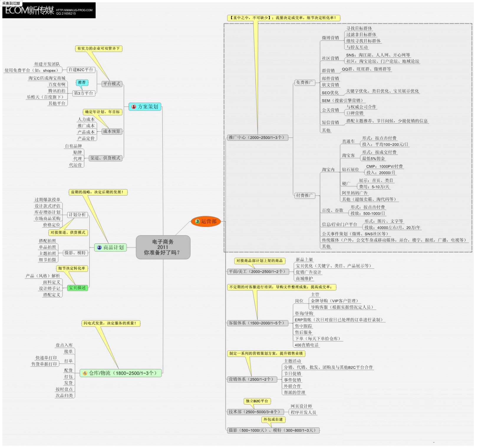Select the 方案策划 node
Screen dimensions: 490x448
pyautogui.click(x=145, y=107)
